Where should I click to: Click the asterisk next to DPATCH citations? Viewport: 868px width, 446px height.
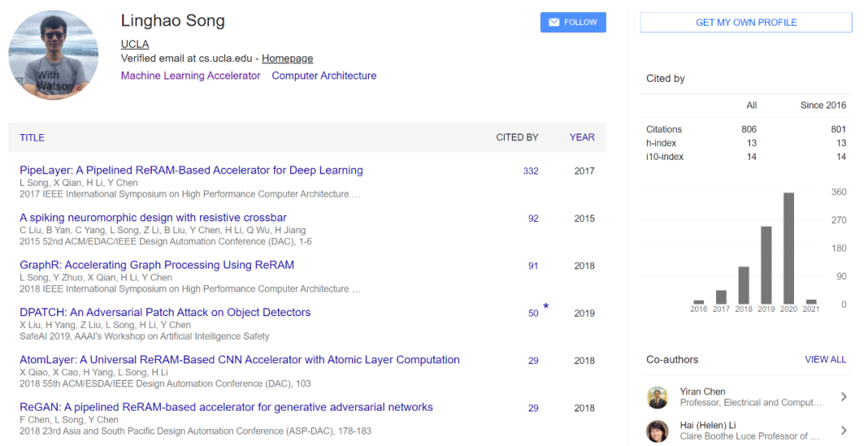point(547,308)
